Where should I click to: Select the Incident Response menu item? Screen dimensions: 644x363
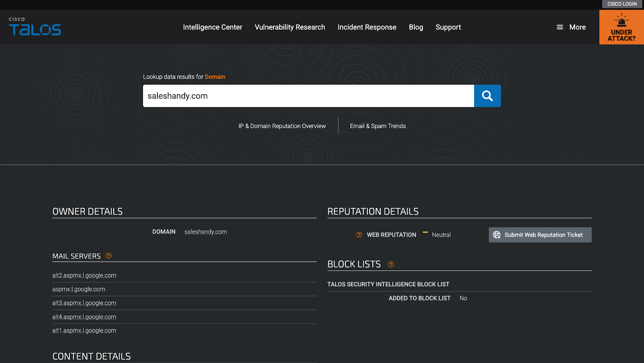point(367,27)
